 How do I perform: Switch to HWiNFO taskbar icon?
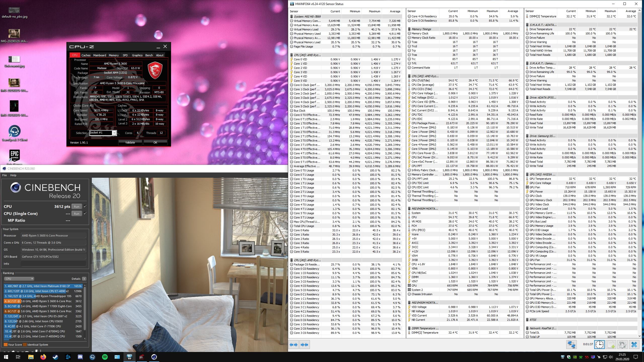129,357
